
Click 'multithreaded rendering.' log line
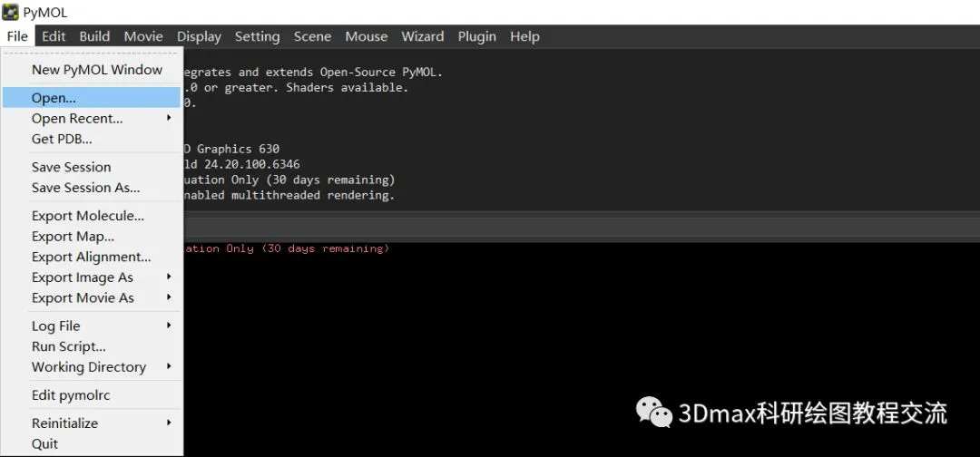click(x=313, y=196)
